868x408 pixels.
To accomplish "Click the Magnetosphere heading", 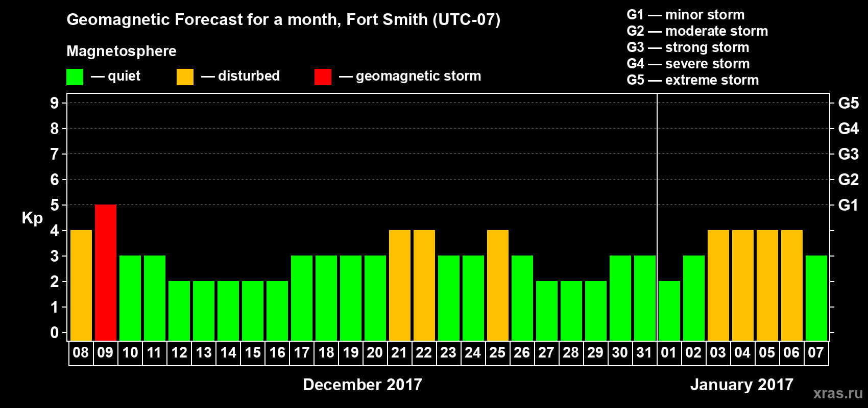I will click(122, 52).
